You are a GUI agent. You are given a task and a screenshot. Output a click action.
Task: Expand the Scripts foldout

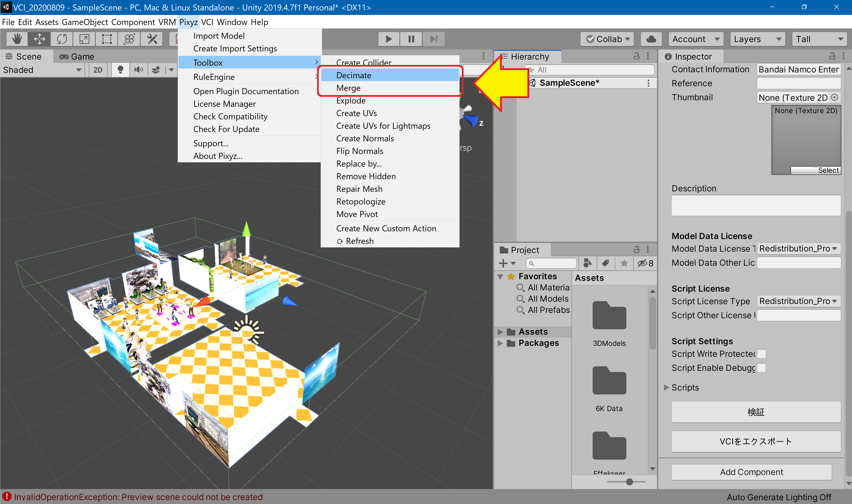pos(667,387)
